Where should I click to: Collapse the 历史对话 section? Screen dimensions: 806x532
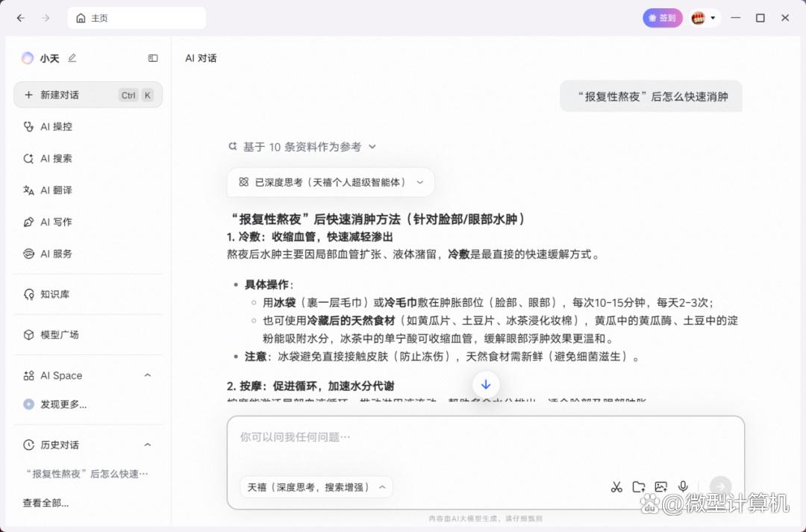coord(148,445)
